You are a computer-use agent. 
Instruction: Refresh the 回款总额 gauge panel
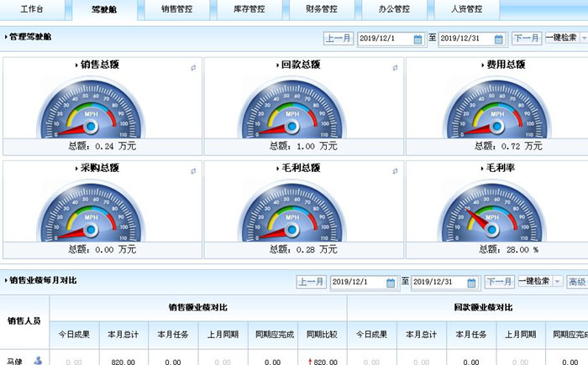[396, 66]
